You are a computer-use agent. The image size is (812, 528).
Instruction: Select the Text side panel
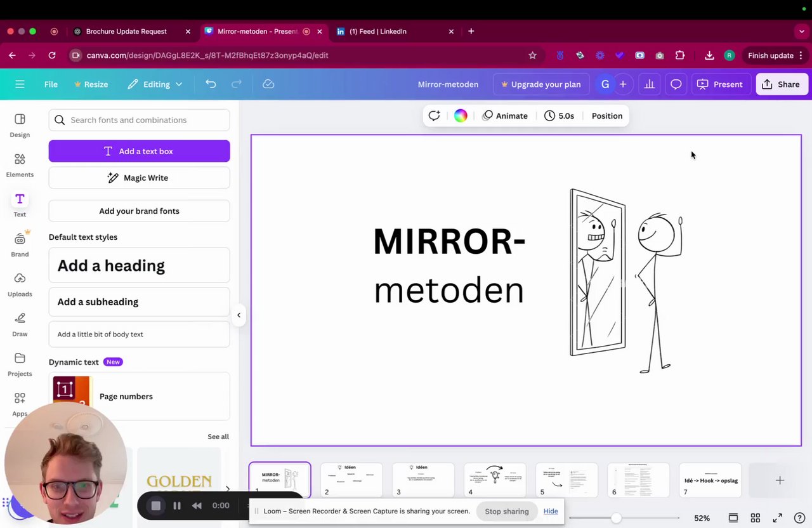point(20,206)
